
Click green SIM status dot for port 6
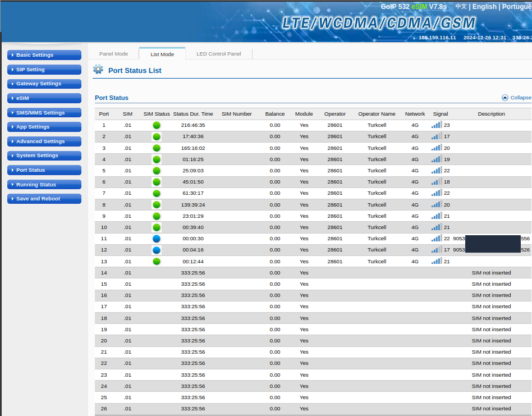click(x=157, y=182)
